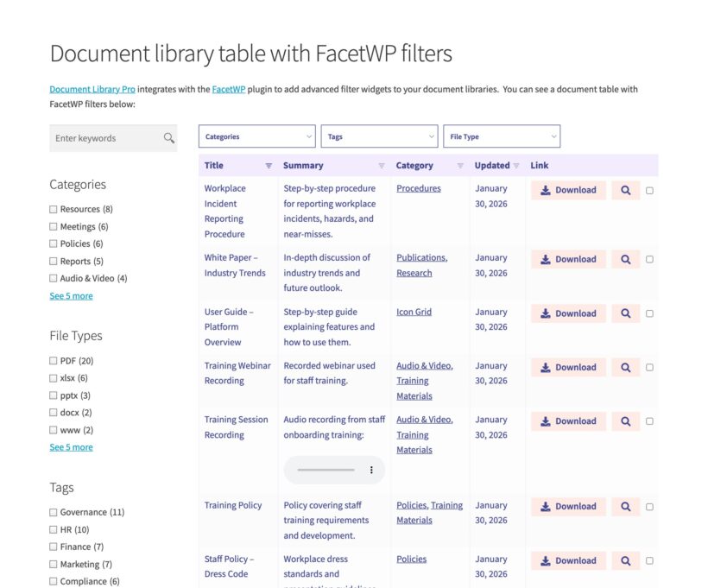Open the File Type dropdown

pyautogui.click(x=502, y=136)
